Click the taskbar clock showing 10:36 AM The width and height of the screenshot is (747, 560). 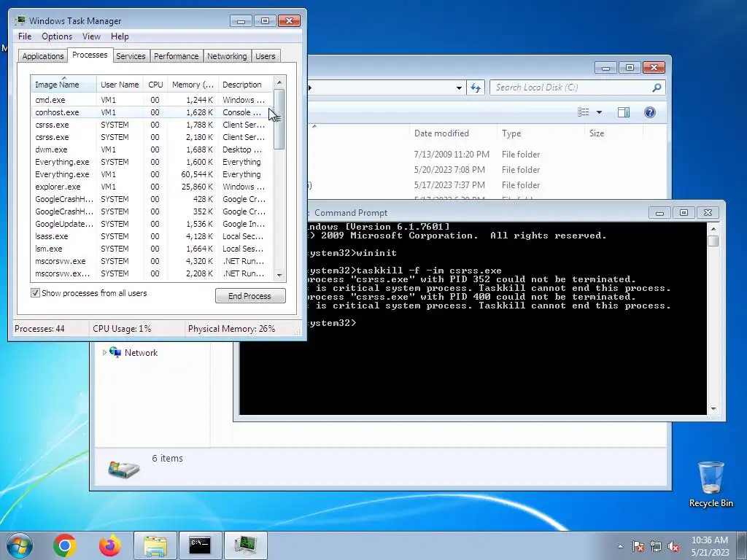[x=710, y=546]
